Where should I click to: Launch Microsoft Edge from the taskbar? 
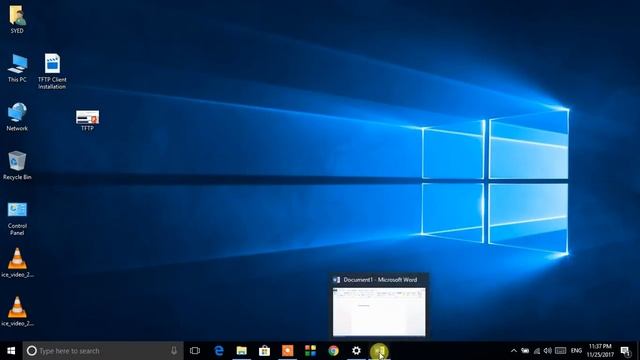point(219,351)
